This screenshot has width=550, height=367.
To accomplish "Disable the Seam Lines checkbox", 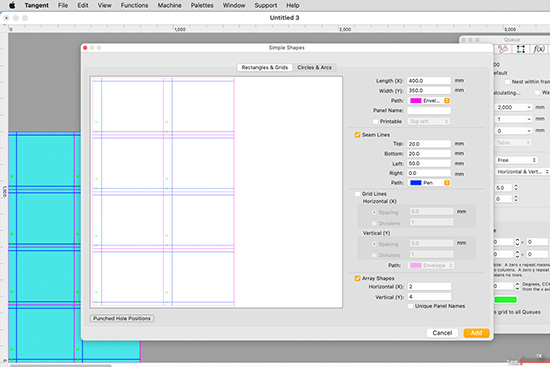I will coord(357,135).
